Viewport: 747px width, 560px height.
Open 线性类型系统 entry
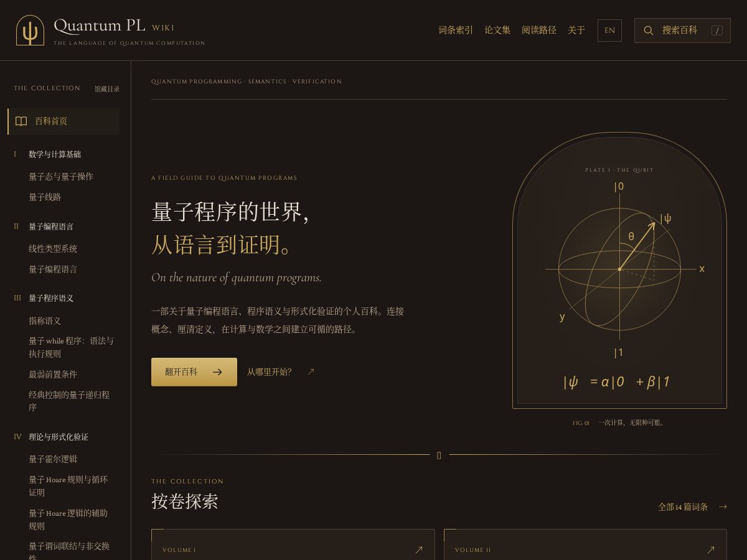[53, 249]
